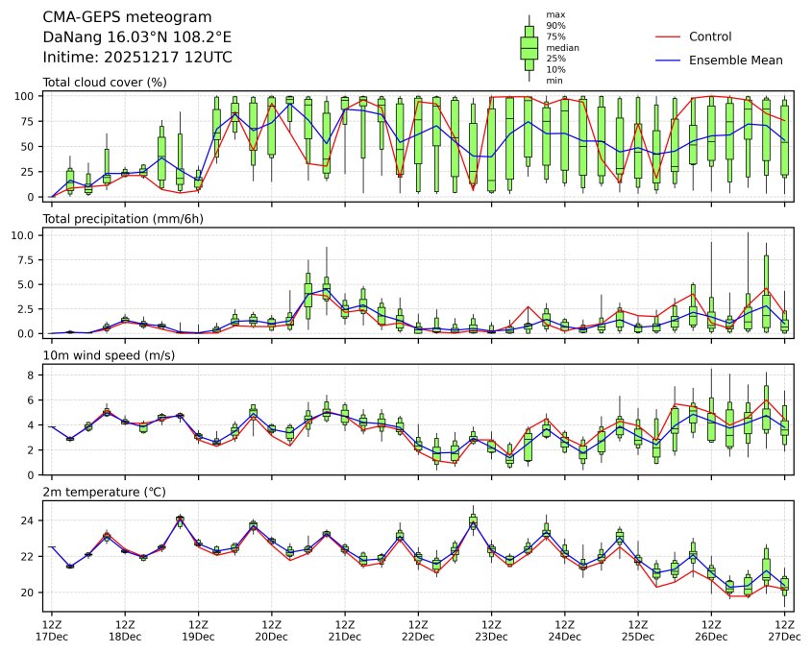Click the 2m temperature panel title
Viewport: 812px width, 653px height.
point(104,492)
